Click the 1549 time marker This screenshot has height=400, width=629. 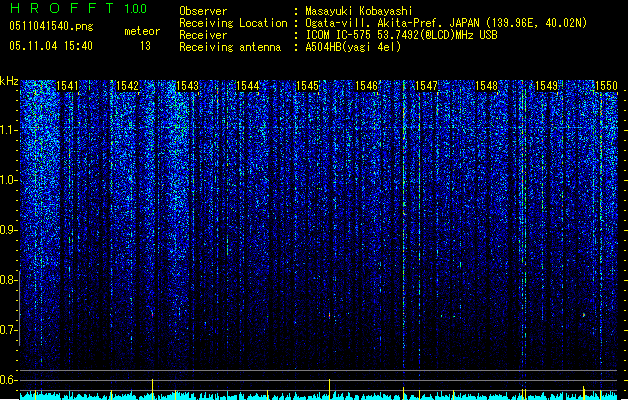pyautogui.click(x=546, y=86)
